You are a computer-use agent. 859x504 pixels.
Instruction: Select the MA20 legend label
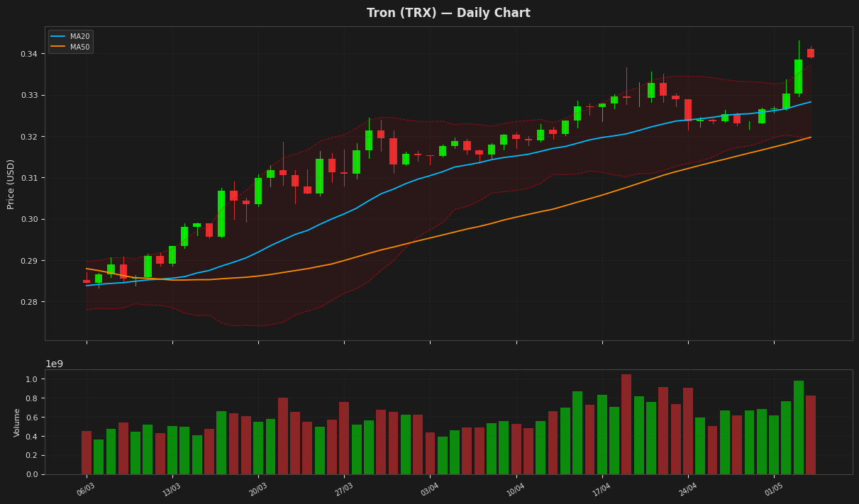point(79,37)
